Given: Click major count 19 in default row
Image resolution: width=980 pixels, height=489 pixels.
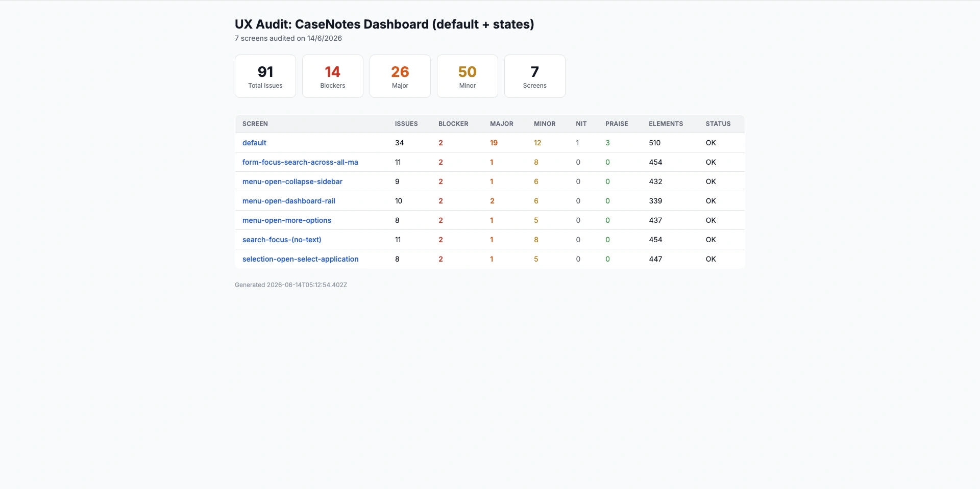Looking at the screenshot, I should [494, 143].
